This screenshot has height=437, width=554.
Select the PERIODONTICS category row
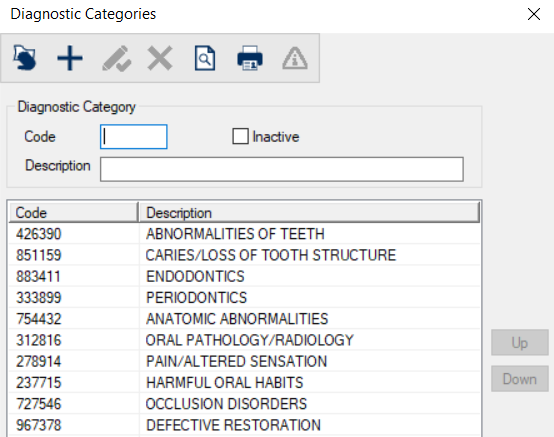click(244, 297)
